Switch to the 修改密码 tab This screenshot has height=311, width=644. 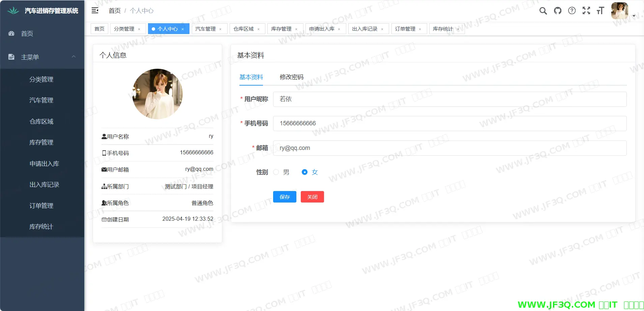pos(291,77)
